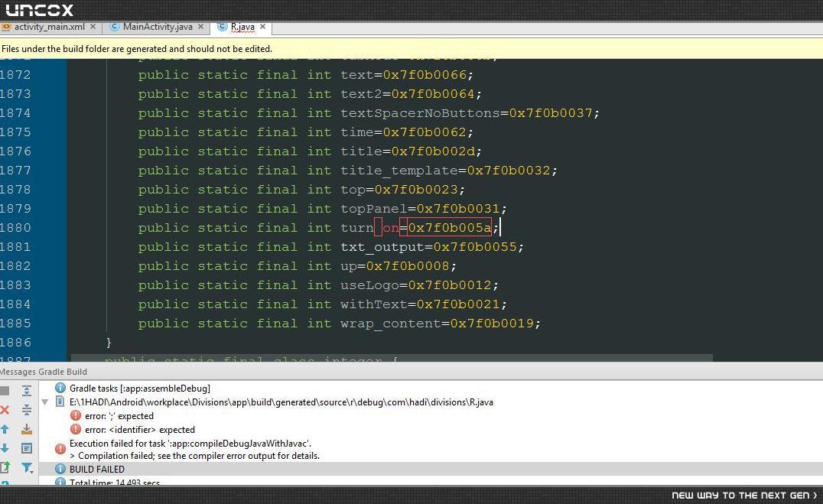823x504 pixels.
Task: Click the closing brace on line 1886
Action: coord(109,343)
